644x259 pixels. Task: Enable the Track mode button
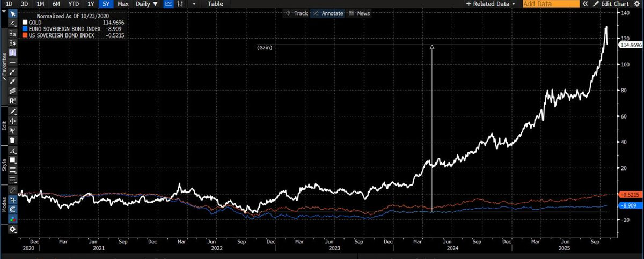pos(297,13)
